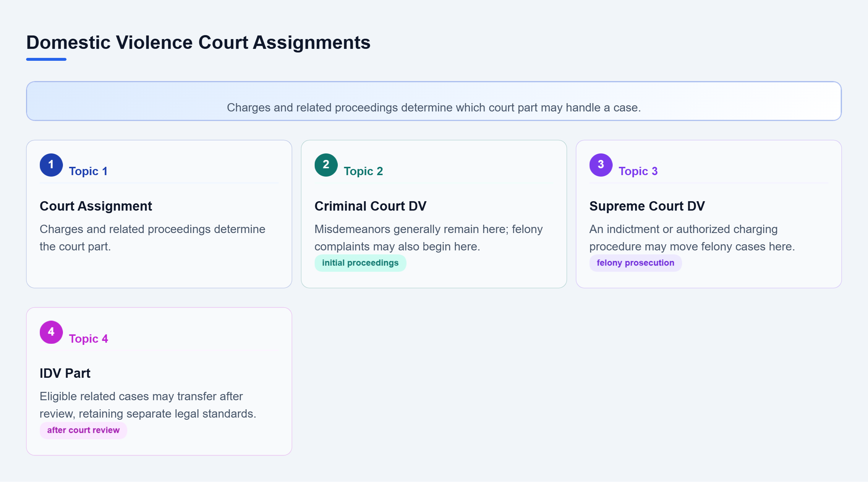Viewport: 868px width, 482px height.
Task: Select the 'felony prosecution' tag
Action: (x=635, y=263)
